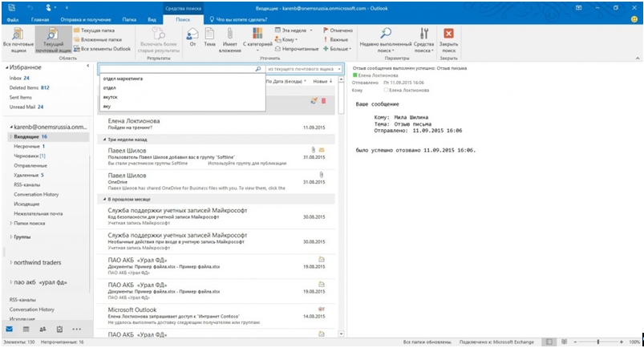Click the 'Отмечено' red flag filter

(x=338, y=30)
